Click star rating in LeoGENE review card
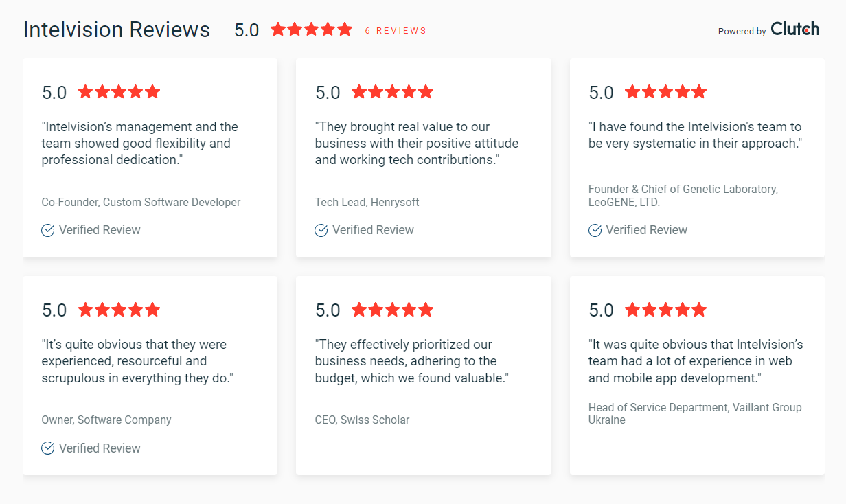This screenshot has width=846, height=504. pyautogui.click(x=666, y=92)
